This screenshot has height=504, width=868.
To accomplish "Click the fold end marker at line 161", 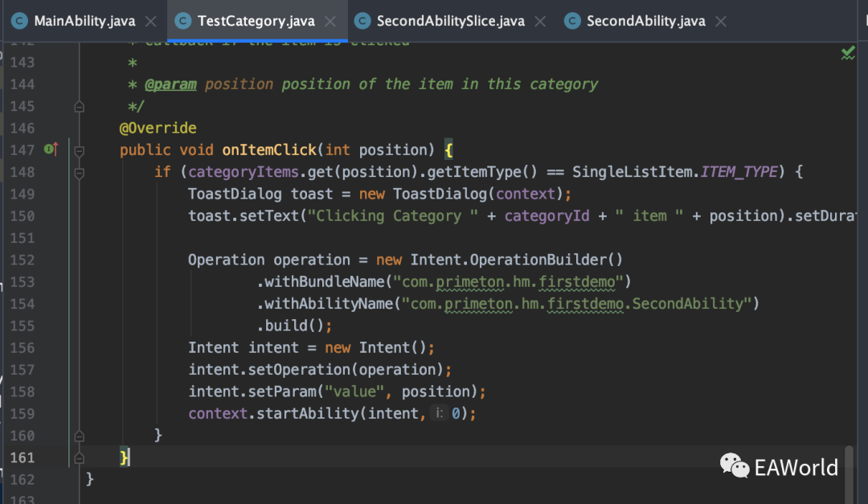I will tap(79, 458).
